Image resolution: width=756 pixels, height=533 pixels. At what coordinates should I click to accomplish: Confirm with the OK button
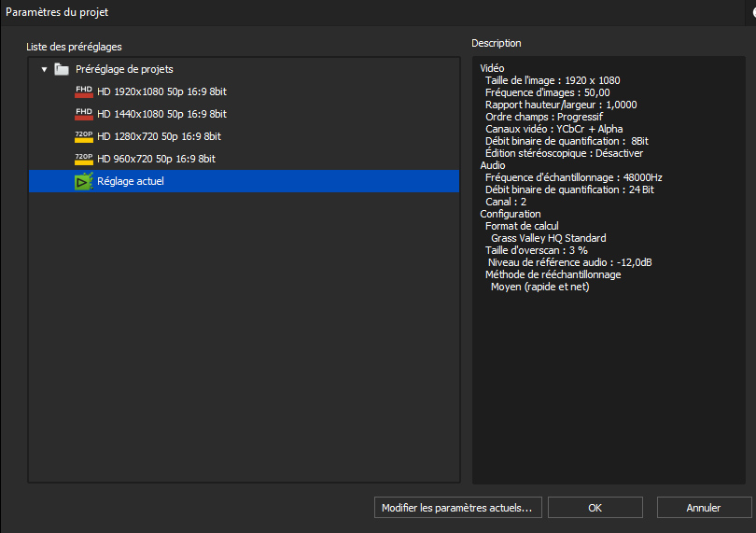pyautogui.click(x=595, y=508)
